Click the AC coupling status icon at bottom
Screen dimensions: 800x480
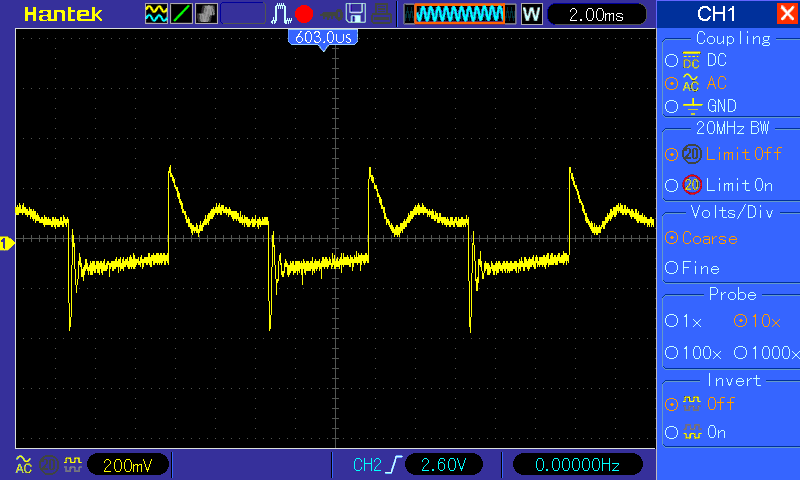click(23, 464)
